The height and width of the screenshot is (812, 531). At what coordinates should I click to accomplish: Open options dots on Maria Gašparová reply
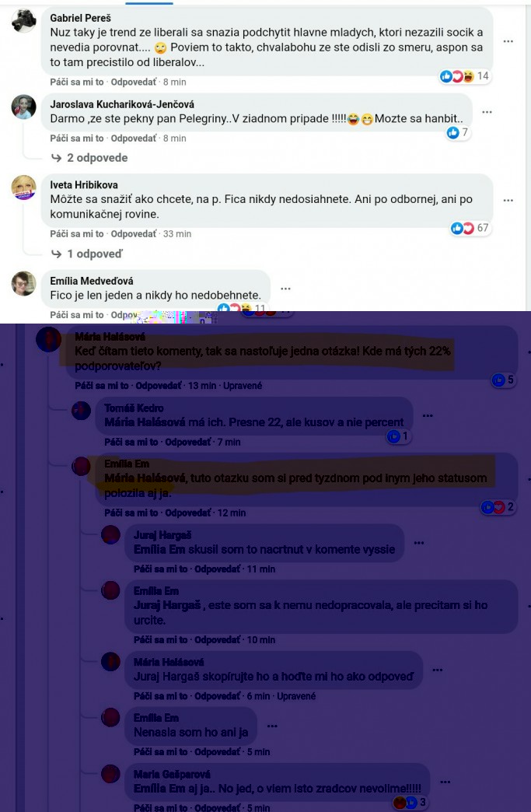point(445,782)
